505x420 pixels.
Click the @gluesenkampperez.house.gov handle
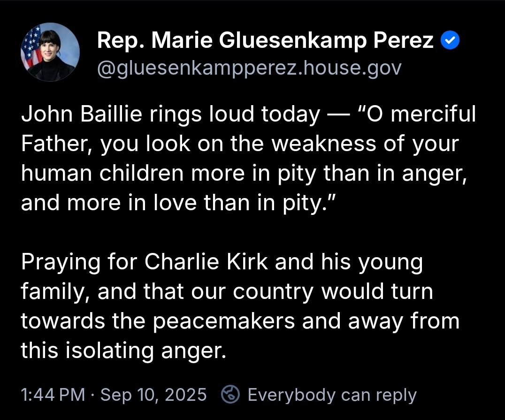249,68
